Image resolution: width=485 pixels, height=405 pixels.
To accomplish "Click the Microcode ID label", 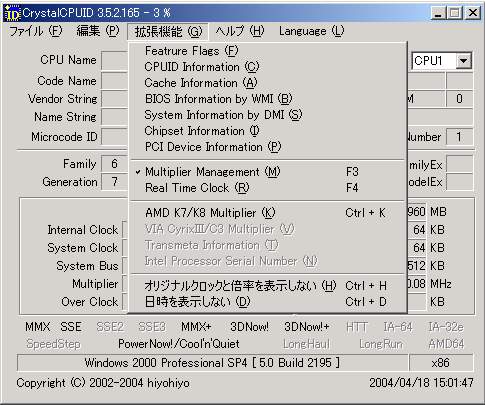I will pos(64,137).
